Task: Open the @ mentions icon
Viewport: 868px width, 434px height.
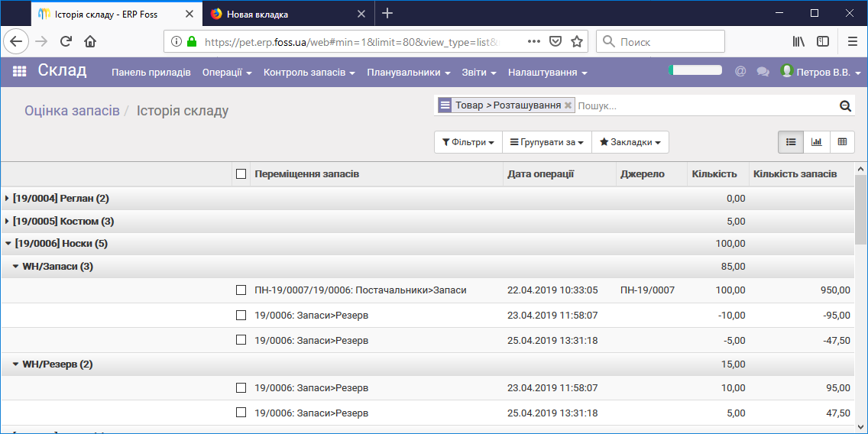Action: pyautogui.click(x=740, y=71)
